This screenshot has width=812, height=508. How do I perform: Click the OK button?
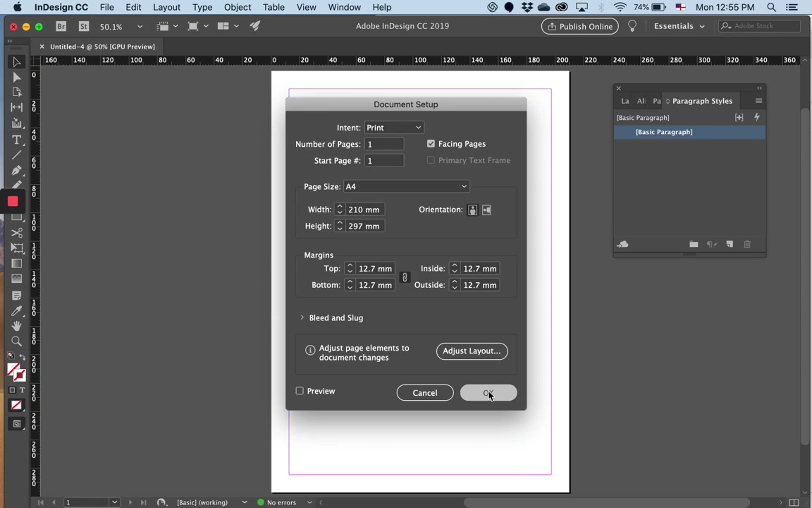click(x=488, y=393)
